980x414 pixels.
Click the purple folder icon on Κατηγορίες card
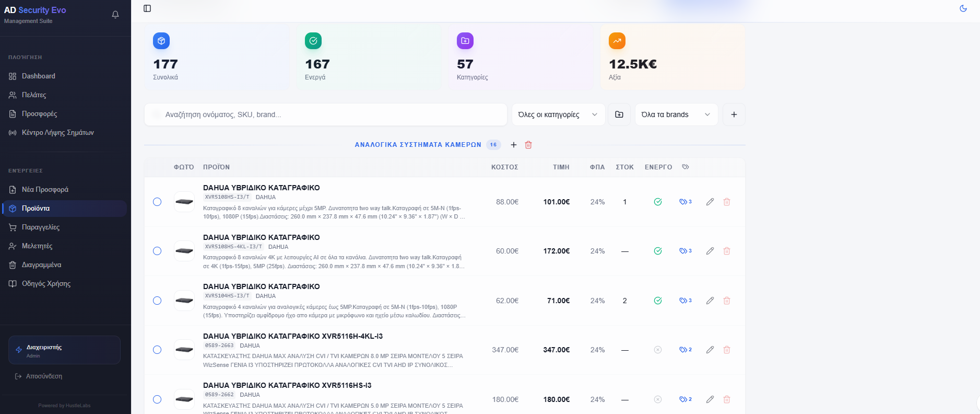pyautogui.click(x=465, y=41)
